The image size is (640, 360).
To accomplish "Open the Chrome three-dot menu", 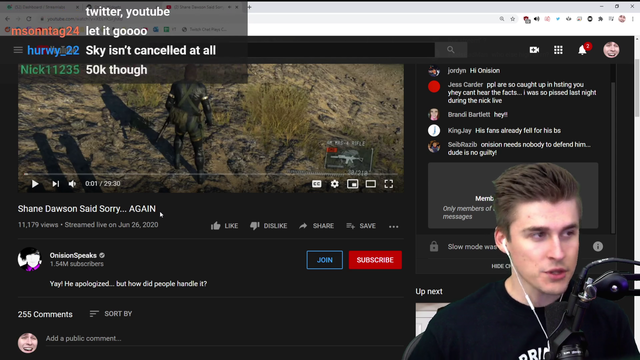I will click(x=633, y=19).
